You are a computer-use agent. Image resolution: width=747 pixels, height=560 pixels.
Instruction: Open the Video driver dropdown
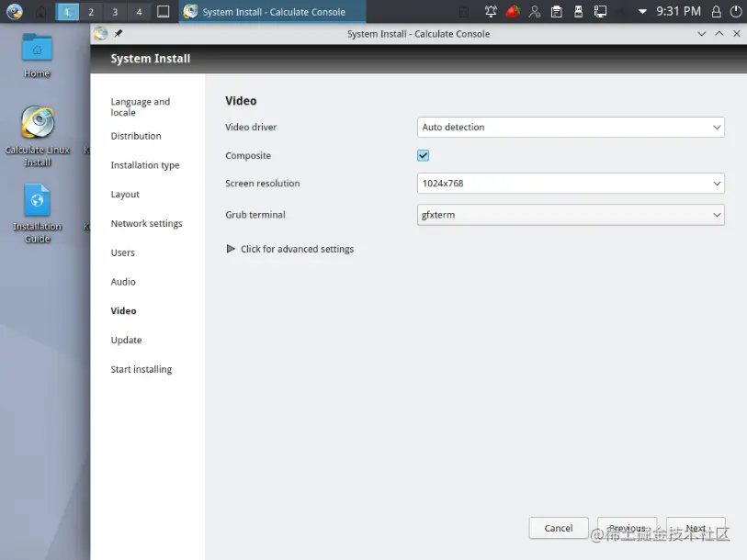pyautogui.click(x=571, y=127)
